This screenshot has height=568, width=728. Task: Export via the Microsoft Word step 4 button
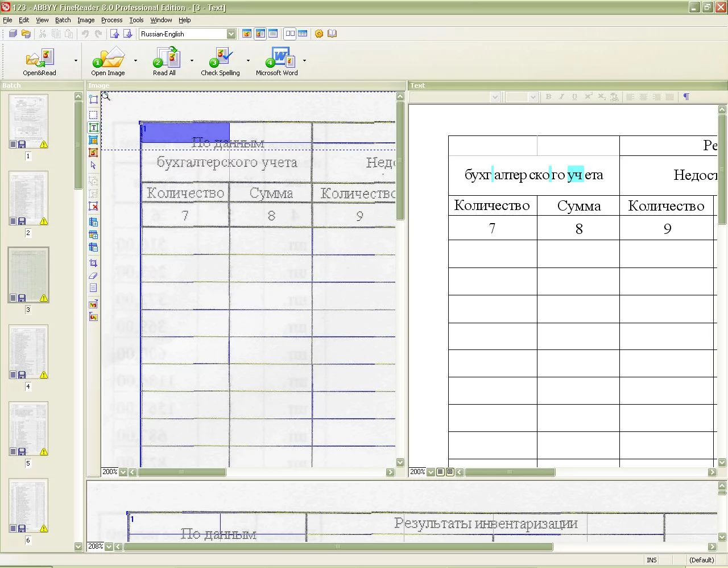(x=277, y=61)
